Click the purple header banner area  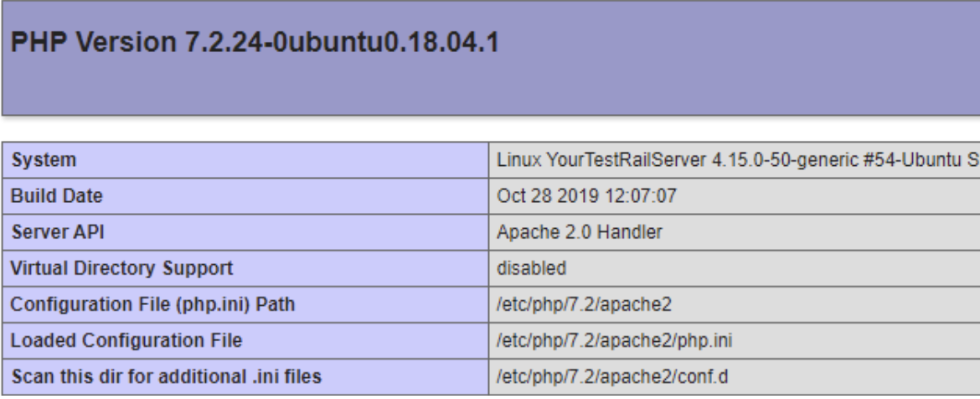click(x=491, y=58)
